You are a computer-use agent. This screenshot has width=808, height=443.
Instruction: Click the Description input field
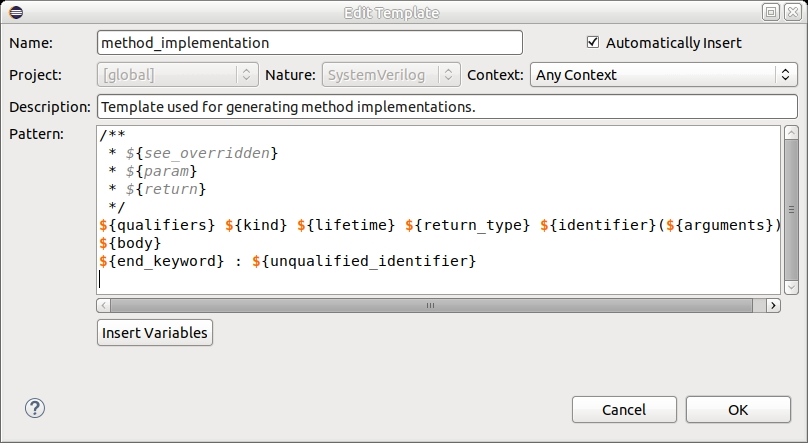click(447, 107)
